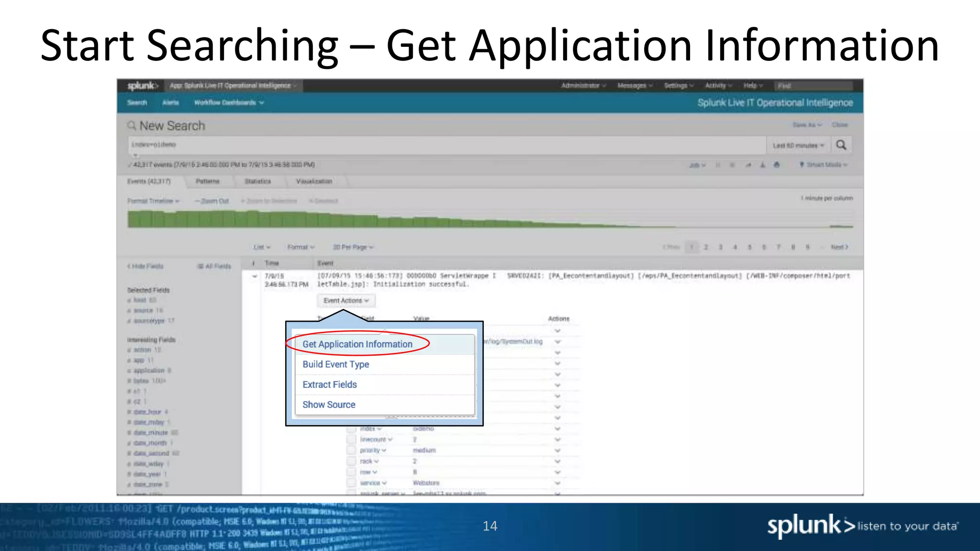980x551 pixels.
Task: Click the export results icon
Action: [763, 165]
